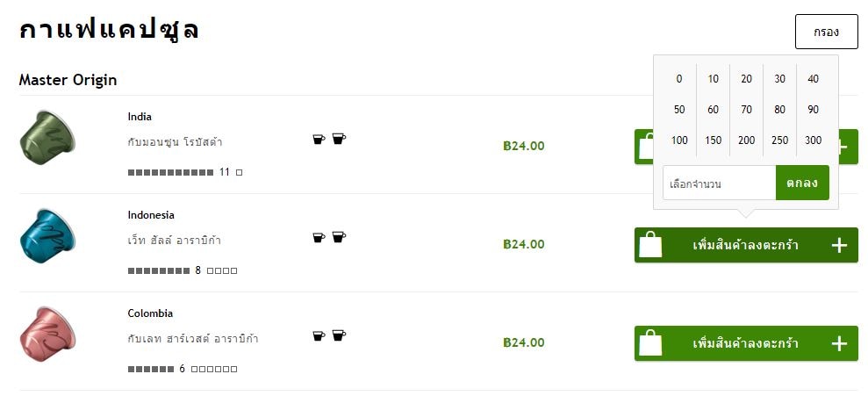Viewport: 868px width, 403px height.
Task: Click Colombia's larger lungo cup icon
Action: click(x=339, y=335)
